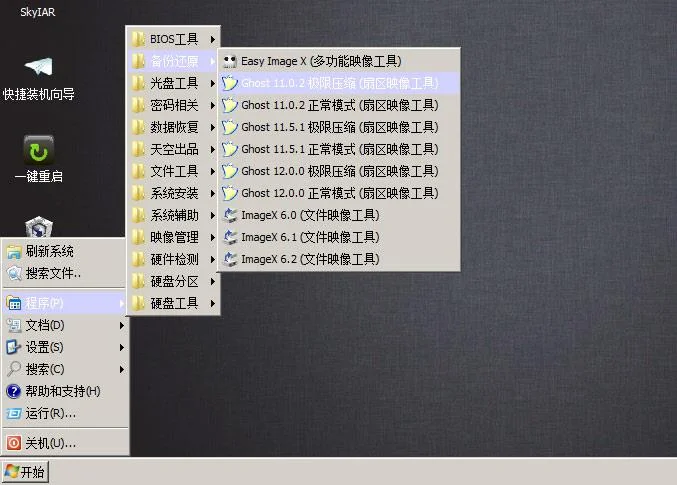677x485 pixels.
Task: Click the Ghost 11.5.1 极限压缩 icon
Action: tap(230, 127)
